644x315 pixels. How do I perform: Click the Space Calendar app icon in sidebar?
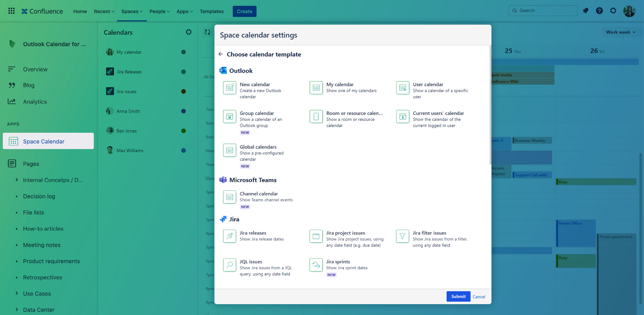click(13, 141)
